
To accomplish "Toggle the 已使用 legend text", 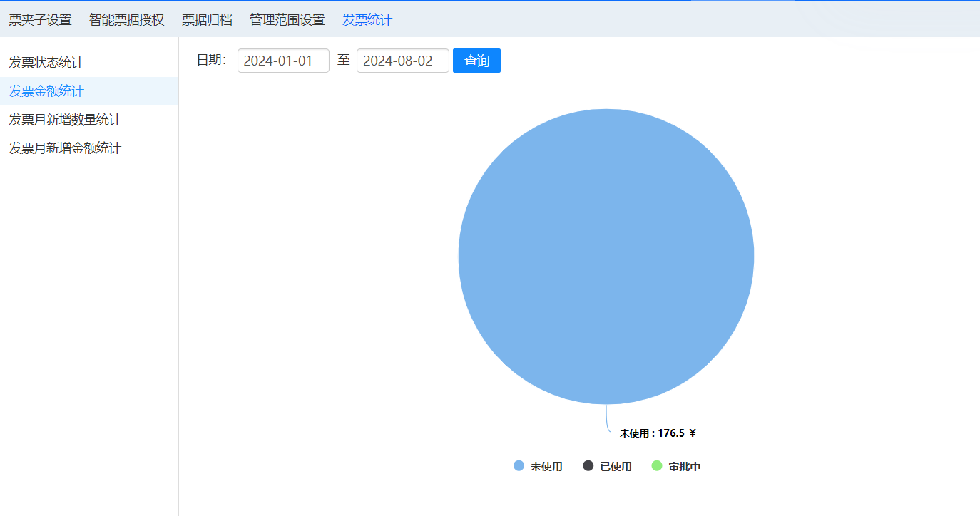I will click(x=616, y=467).
